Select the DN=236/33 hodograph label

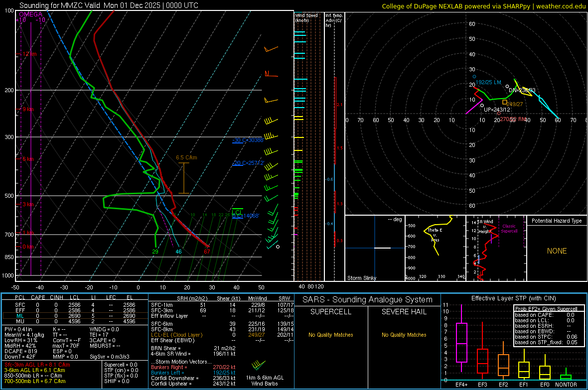pyautogui.click(x=522, y=90)
